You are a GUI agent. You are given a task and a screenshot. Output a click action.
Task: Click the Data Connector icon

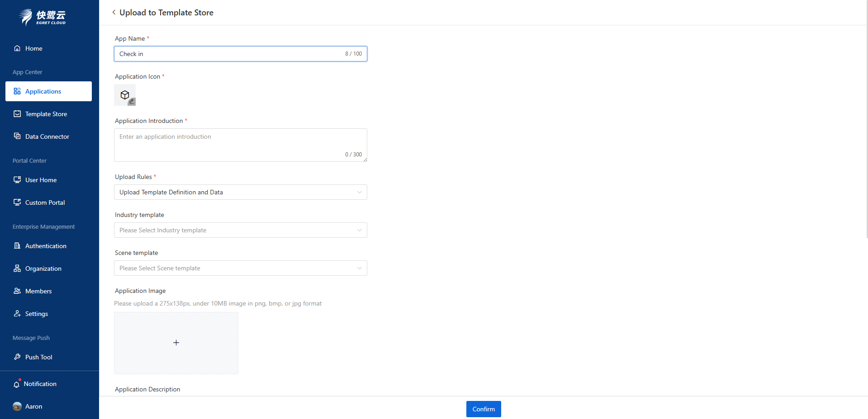(17, 137)
